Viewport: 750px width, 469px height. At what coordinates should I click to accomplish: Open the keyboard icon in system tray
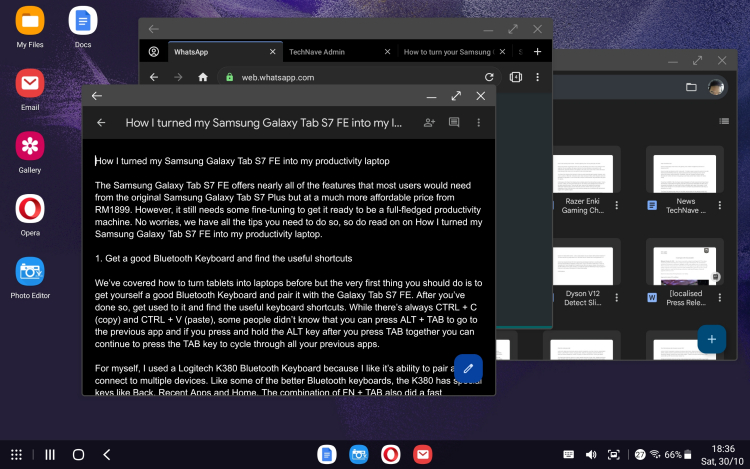pos(568,455)
